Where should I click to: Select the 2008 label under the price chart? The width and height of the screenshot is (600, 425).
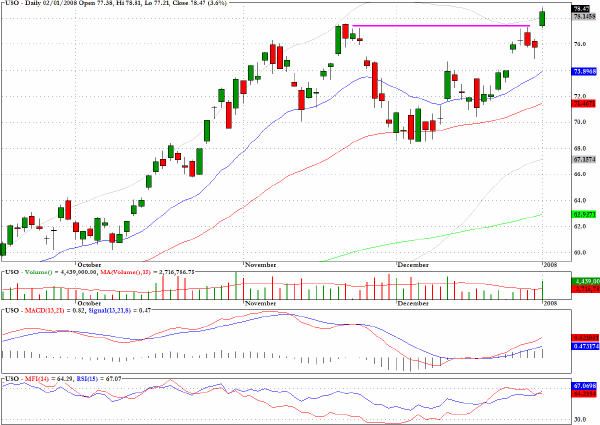[550, 265]
